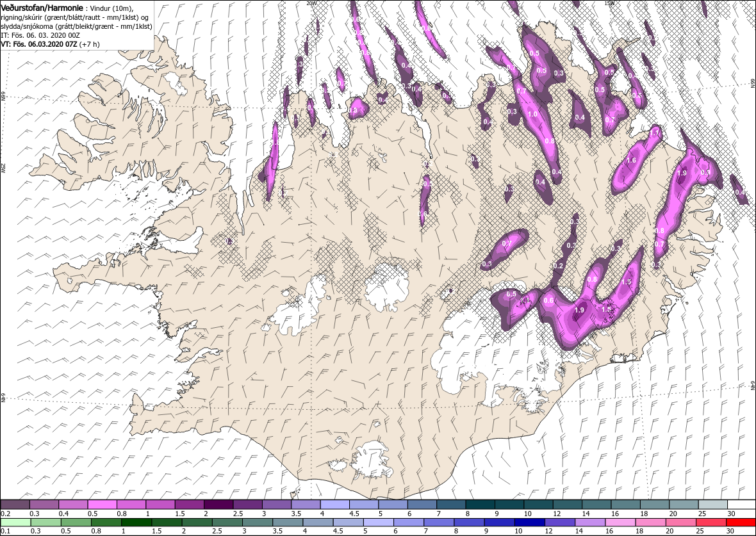Select the snow legend swatch labeled 2
Image resolution: width=756 pixels, height=536 pixels.
point(218,504)
